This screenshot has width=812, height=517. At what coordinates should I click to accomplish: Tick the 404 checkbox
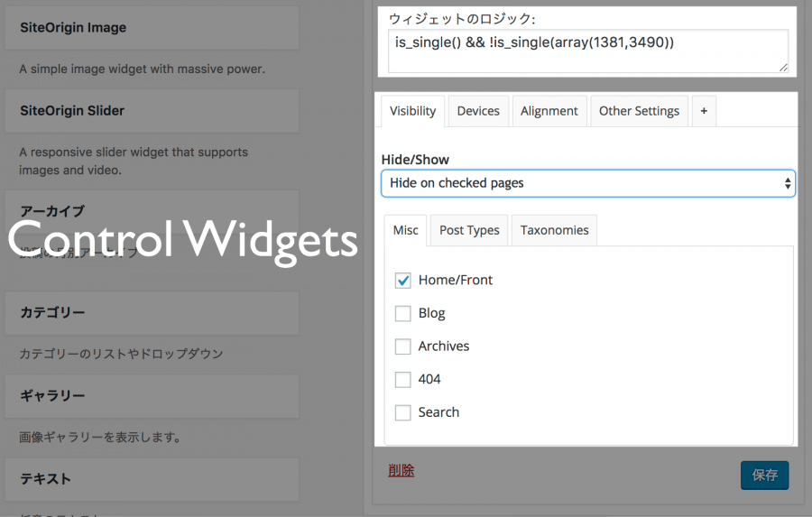coord(403,380)
